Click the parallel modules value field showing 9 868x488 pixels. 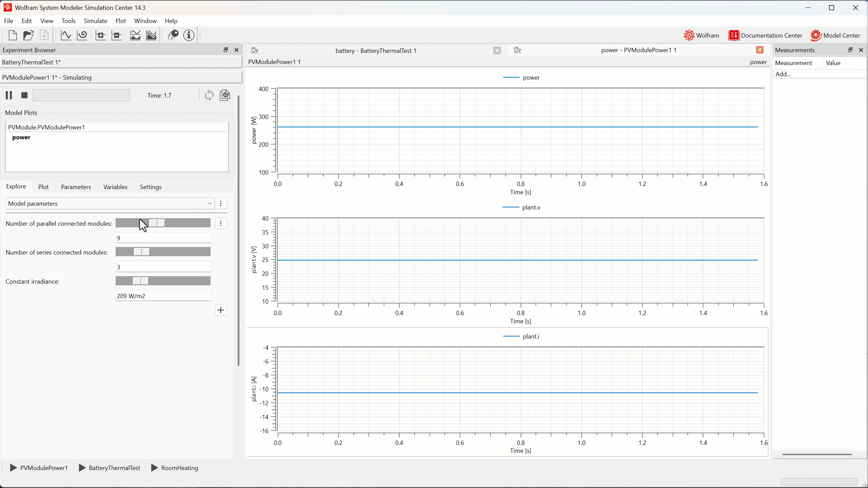pyautogui.click(x=163, y=238)
